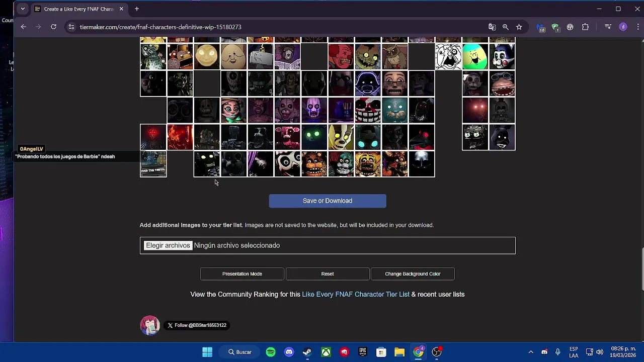Select the white-faced purple character thumbnail
This screenshot has height=362, width=644.
(x=314, y=111)
